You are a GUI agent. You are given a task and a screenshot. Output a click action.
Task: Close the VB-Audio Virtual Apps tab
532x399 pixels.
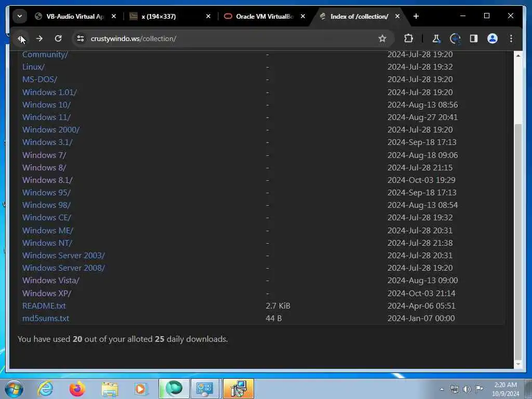114,16
